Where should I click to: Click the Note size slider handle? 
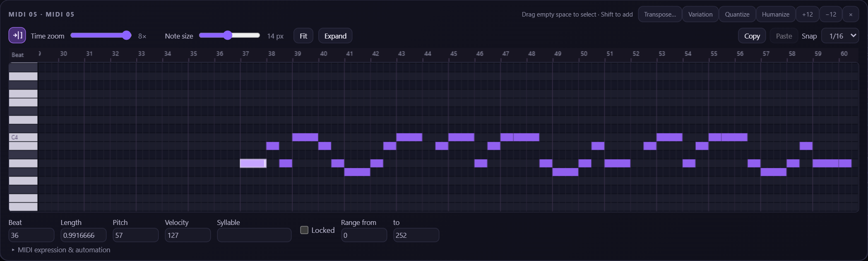click(x=228, y=35)
